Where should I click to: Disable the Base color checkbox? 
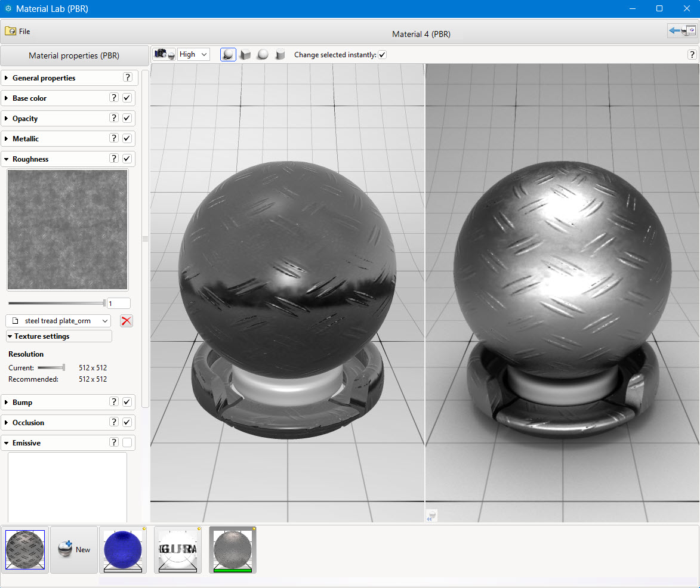[x=127, y=98]
